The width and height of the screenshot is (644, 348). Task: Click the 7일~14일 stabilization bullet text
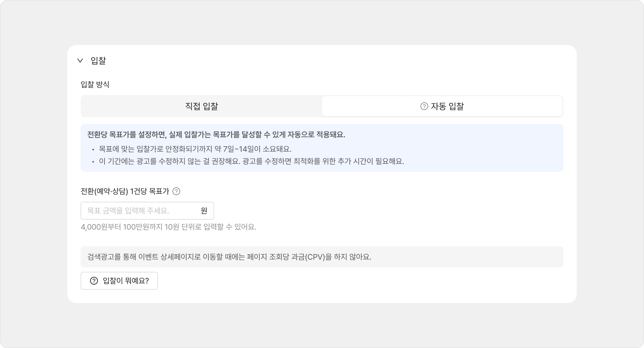(195, 149)
